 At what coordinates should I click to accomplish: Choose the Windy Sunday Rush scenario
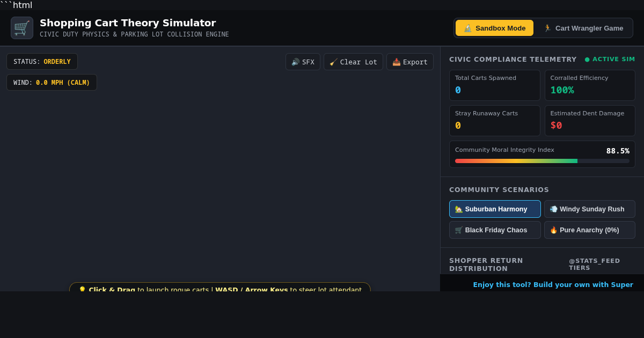(590, 209)
